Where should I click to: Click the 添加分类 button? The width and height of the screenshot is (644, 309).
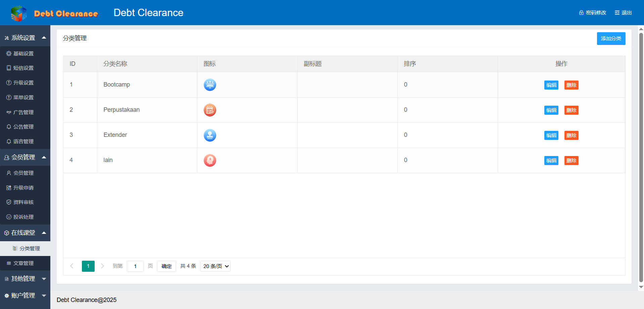611,39
